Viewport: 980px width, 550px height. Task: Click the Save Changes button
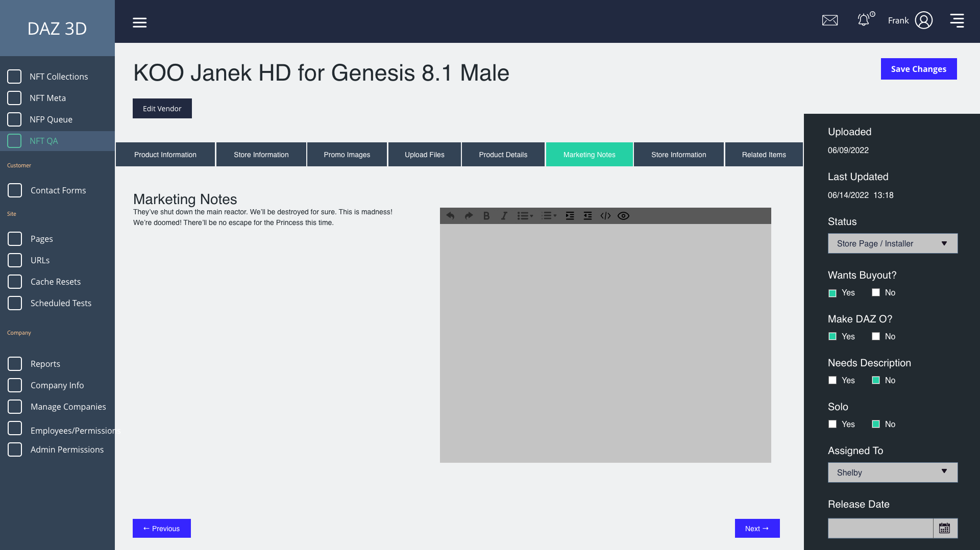(919, 69)
